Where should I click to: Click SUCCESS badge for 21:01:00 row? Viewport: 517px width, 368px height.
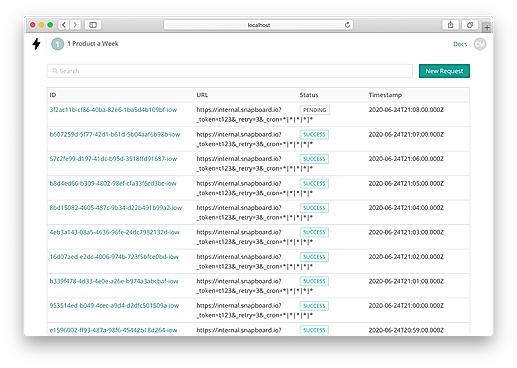click(314, 281)
